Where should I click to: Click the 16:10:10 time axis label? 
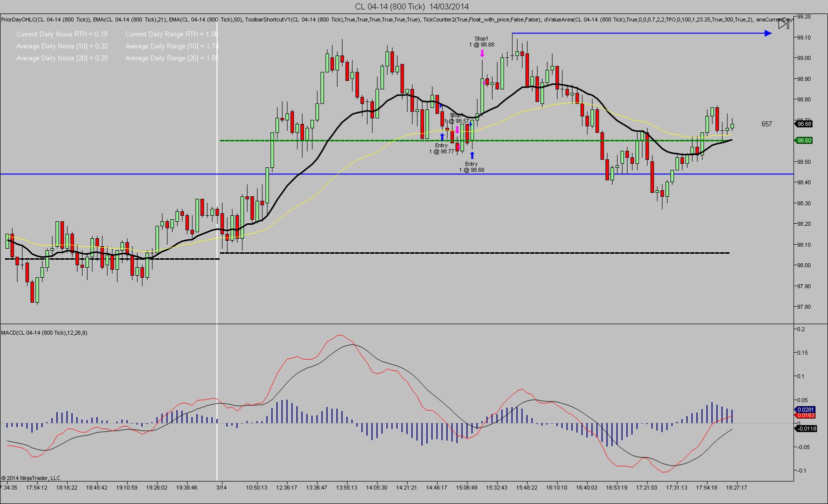click(556, 488)
